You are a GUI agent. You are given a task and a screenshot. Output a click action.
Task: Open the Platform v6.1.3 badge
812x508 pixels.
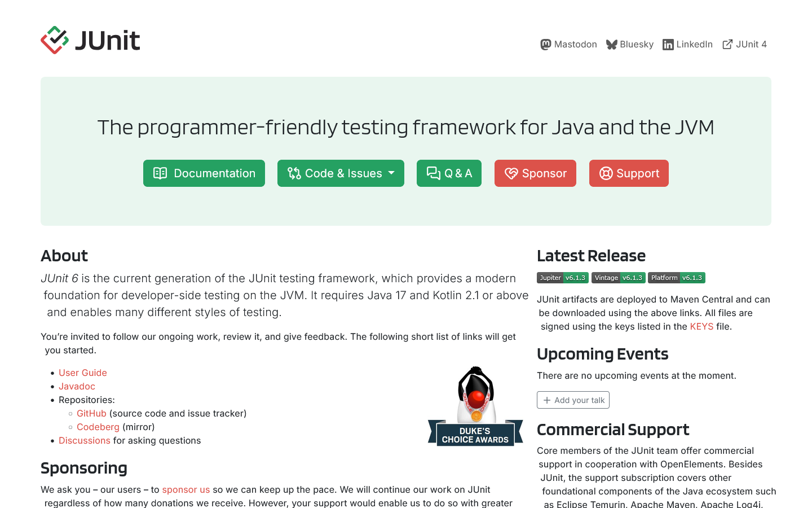(677, 278)
